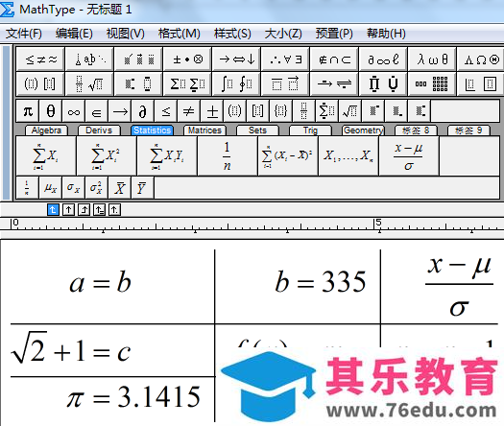This screenshot has width=504, height=426.
Task: Open the set theory symbols palette
Action: tap(334, 59)
